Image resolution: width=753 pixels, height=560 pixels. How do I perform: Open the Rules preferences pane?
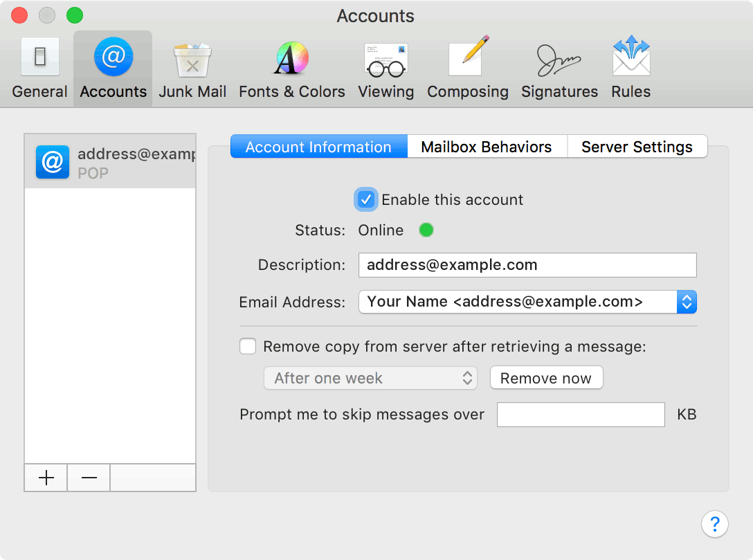pyautogui.click(x=630, y=67)
